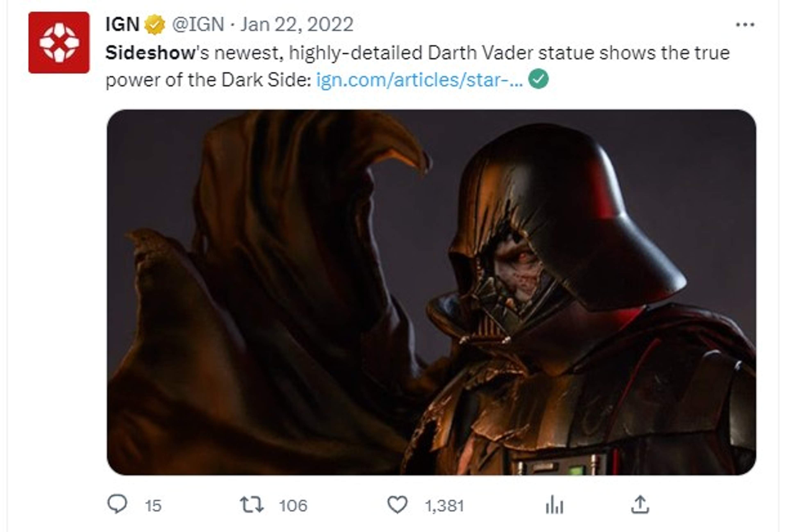This screenshot has height=532, width=787.
Task: Open the Darth Vader statue image
Action: point(431,292)
